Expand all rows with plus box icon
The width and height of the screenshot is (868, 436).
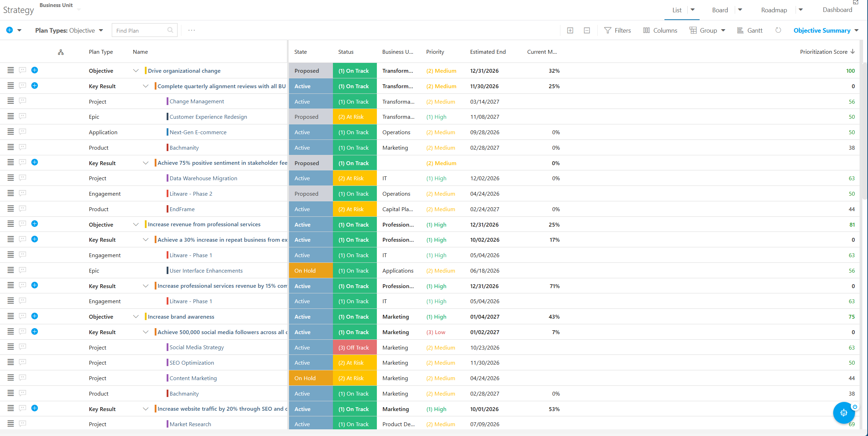tap(570, 31)
